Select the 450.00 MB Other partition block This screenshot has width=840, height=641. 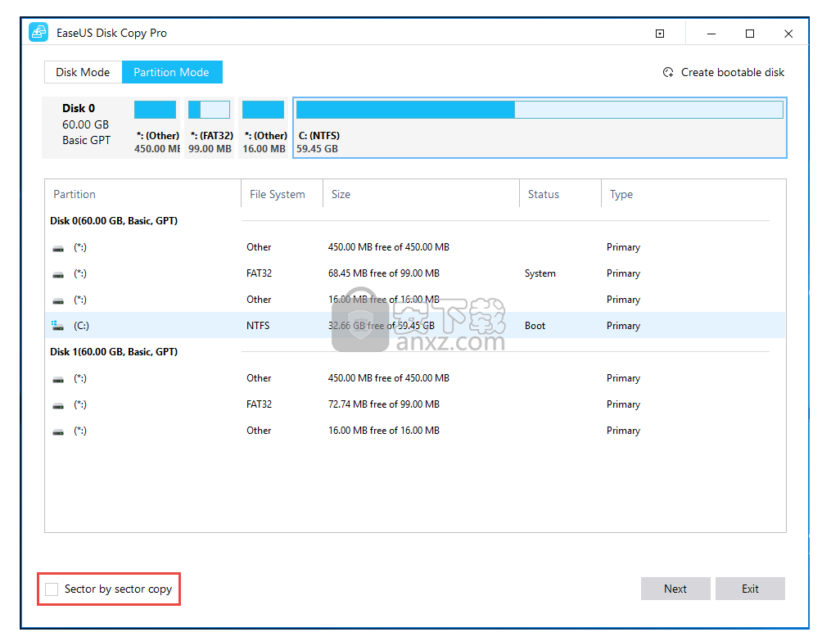coord(156,128)
